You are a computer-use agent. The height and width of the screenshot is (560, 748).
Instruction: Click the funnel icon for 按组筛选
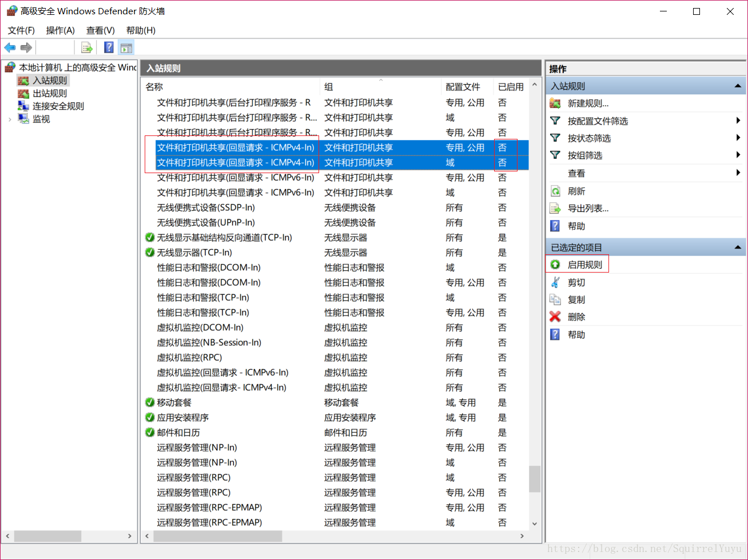click(x=555, y=155)
